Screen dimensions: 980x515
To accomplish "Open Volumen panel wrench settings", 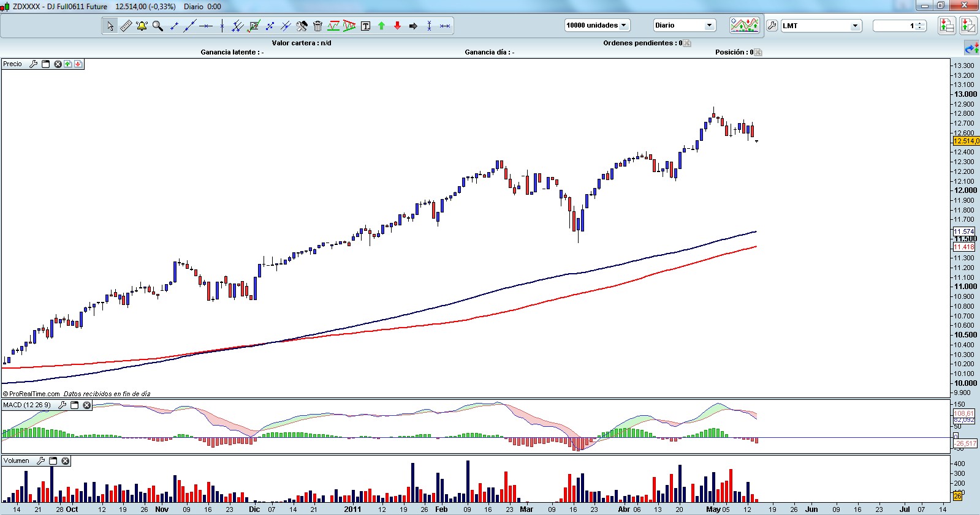I will [x=41, y=460].
